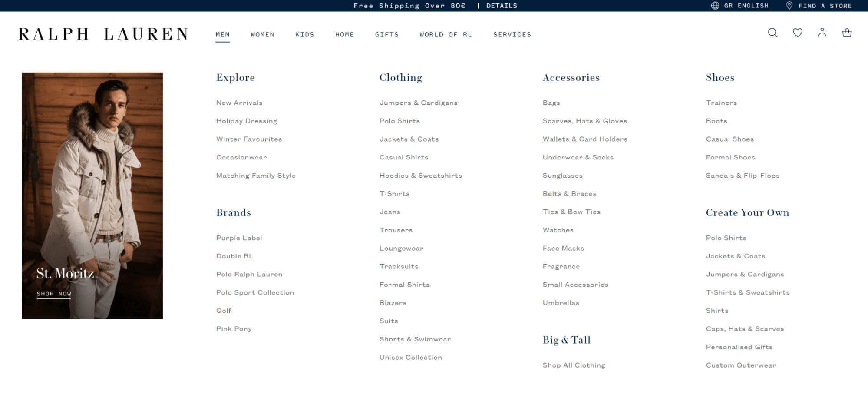The width and height of the screenshot is (868, 401).
Task: Open Shorts & Swimwear link
Action: 415,339
